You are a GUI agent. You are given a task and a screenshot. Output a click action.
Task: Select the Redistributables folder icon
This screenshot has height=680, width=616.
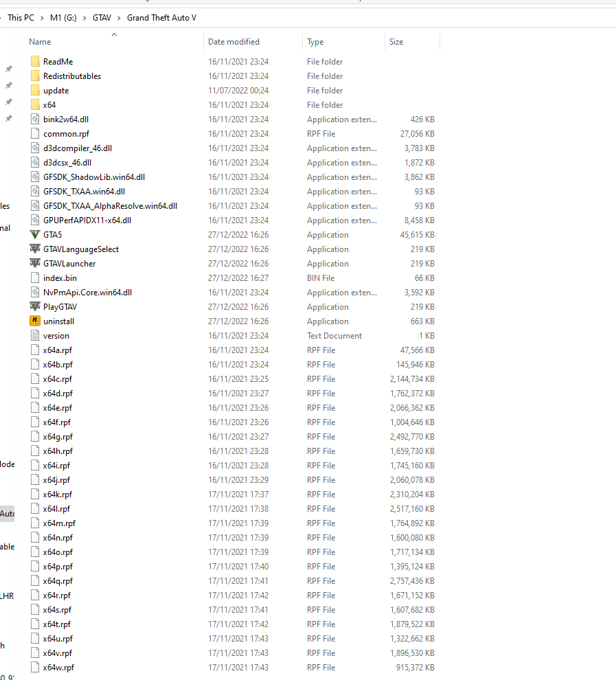coord(35,76)
